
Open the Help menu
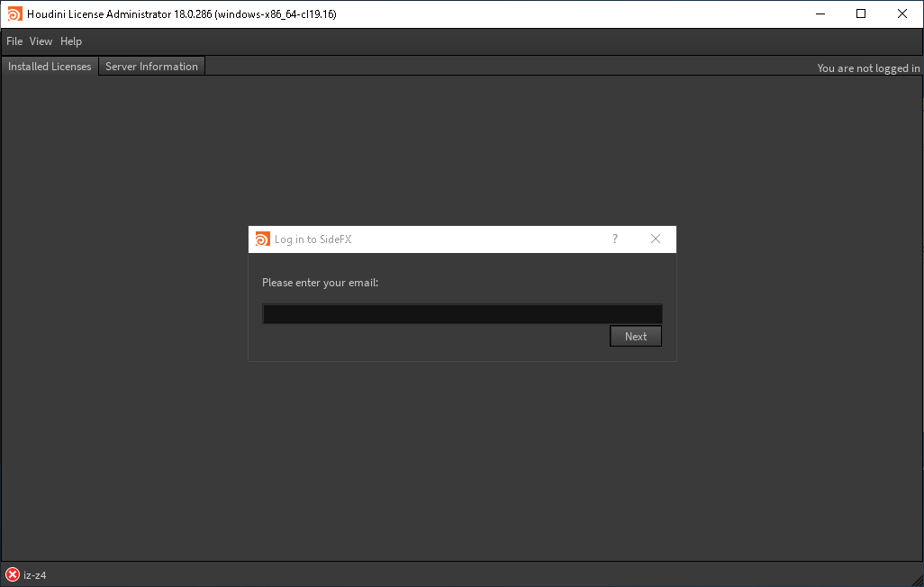click(x=71, y=41)
